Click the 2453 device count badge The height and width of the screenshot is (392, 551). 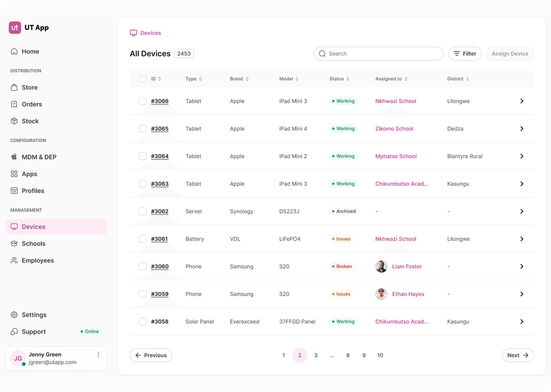pyautogui.click(x=184, y=54)
